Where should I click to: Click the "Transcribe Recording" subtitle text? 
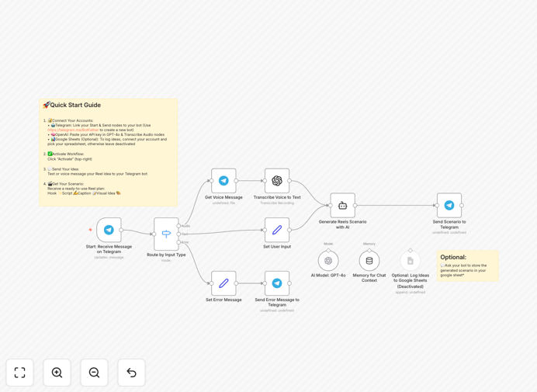(x=277, y=203)
